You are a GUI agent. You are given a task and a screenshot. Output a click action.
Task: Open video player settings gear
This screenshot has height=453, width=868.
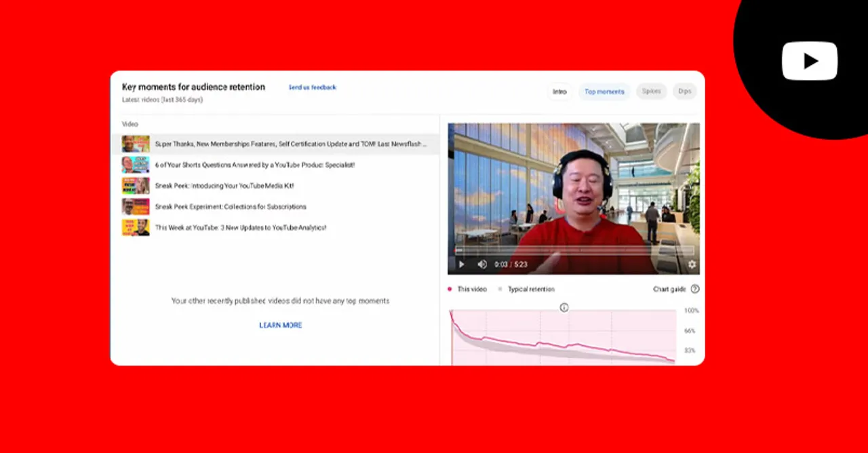pyautogui.click(x=692, y=264)
